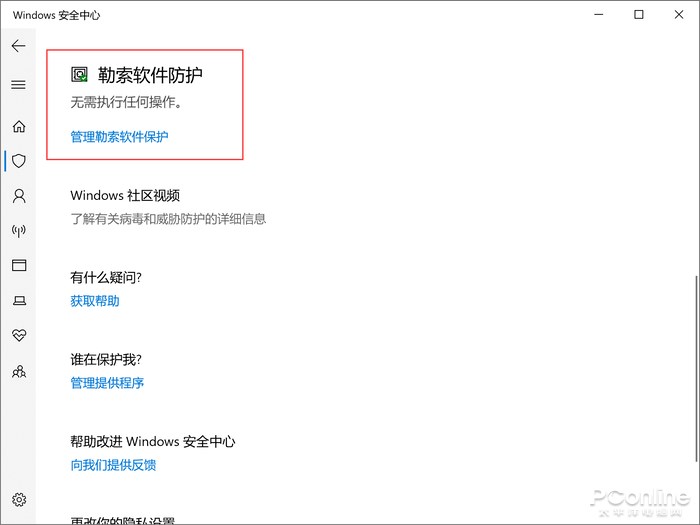This screenshot has height=525, width=700.
Task: Click the 勒索软件防护 heading
Action: click(150, 75)
